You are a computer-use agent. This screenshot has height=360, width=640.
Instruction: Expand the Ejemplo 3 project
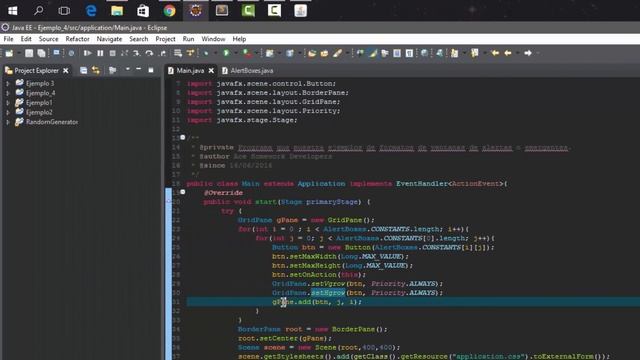tap(7, 83)
